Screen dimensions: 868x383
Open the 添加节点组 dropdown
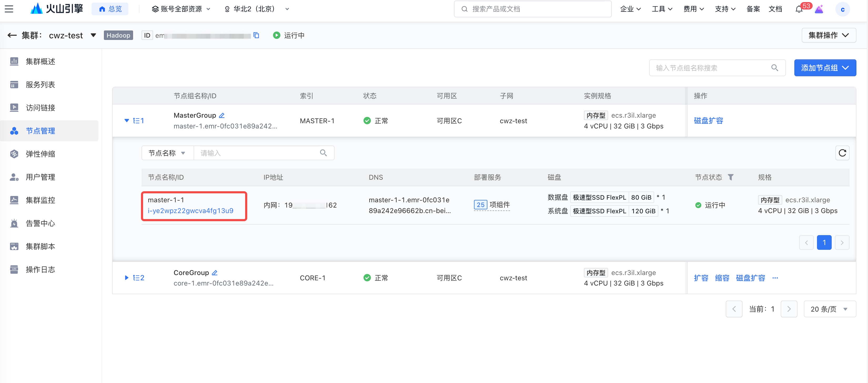click(825, 68)
